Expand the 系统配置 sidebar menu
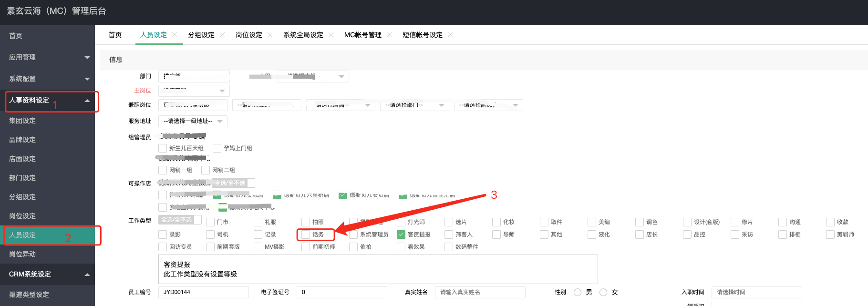 tap(87, 79)
